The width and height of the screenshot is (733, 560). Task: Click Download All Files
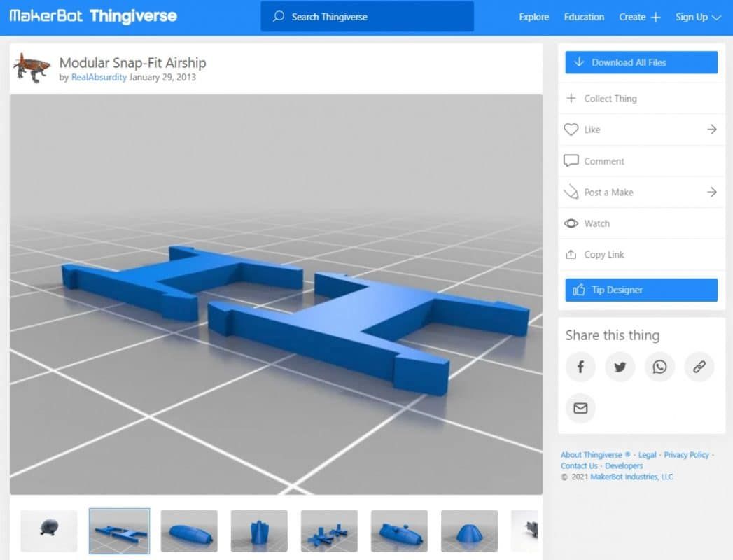click(641, 62)
